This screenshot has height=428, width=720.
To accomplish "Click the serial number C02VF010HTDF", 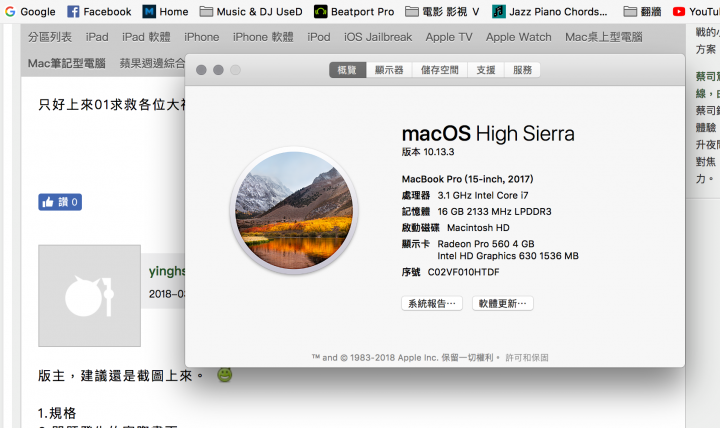I will [x=463, y=272].
